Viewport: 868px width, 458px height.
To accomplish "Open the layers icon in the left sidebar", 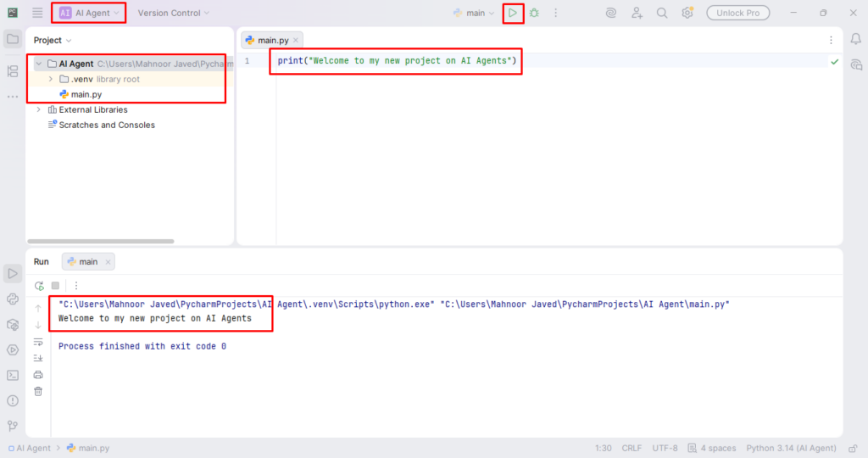I will pyautogui.click(x=12, y=325).
